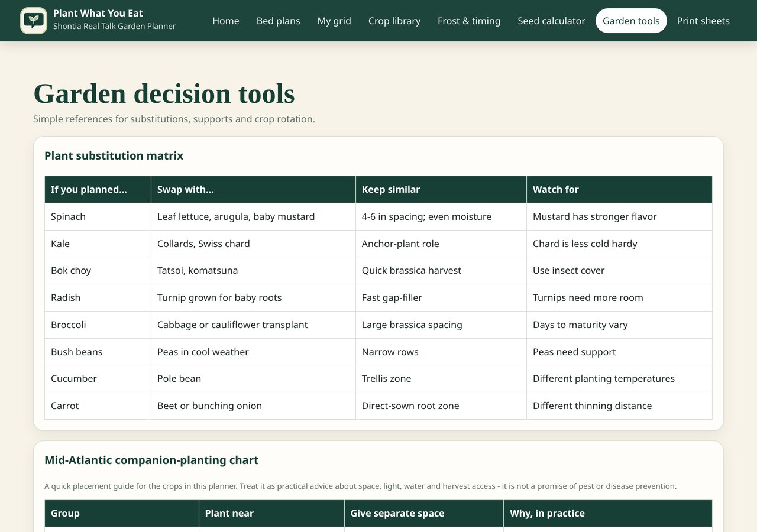Select the Kale cell
The image size is (757, 532).
[98, 244]
